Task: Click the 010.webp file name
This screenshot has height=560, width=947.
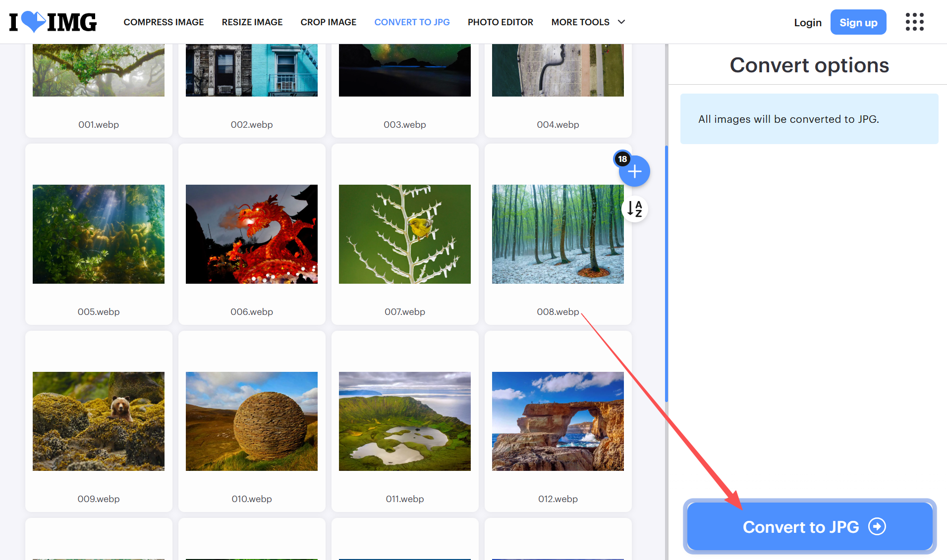Action: pos(252,499)
